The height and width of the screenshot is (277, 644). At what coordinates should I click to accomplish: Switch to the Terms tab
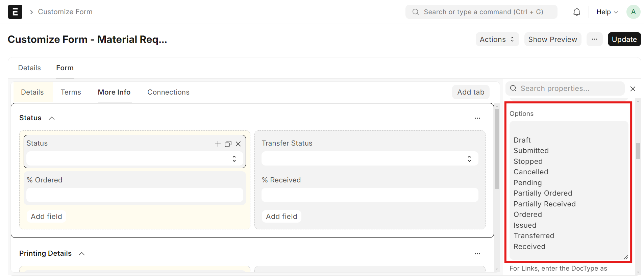(71, 92)
